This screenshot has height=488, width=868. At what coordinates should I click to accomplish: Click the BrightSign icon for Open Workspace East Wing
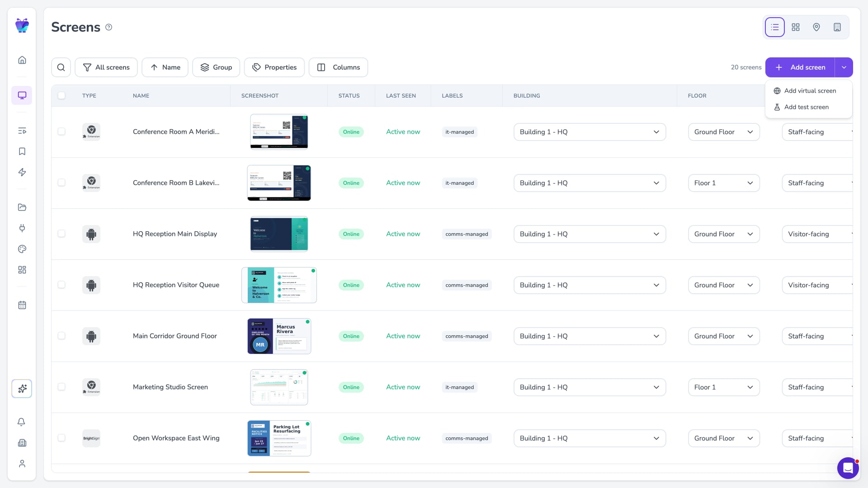tap(91, 438)
